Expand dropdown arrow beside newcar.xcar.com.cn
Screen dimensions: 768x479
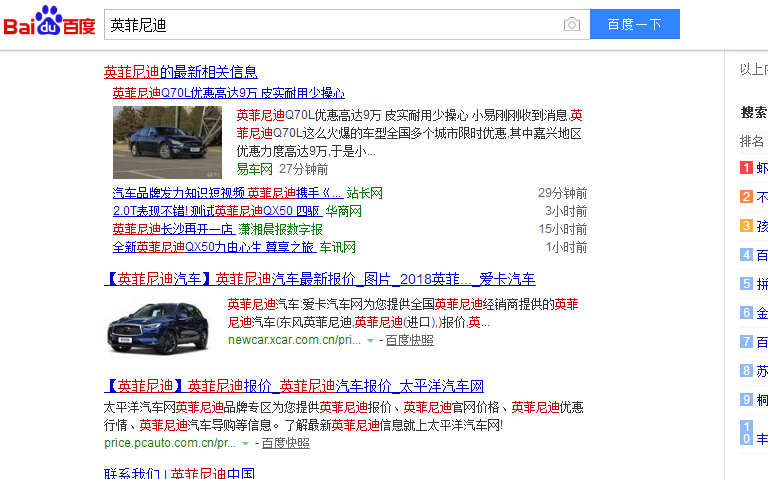pyautogui.click(x=370, y=340)
